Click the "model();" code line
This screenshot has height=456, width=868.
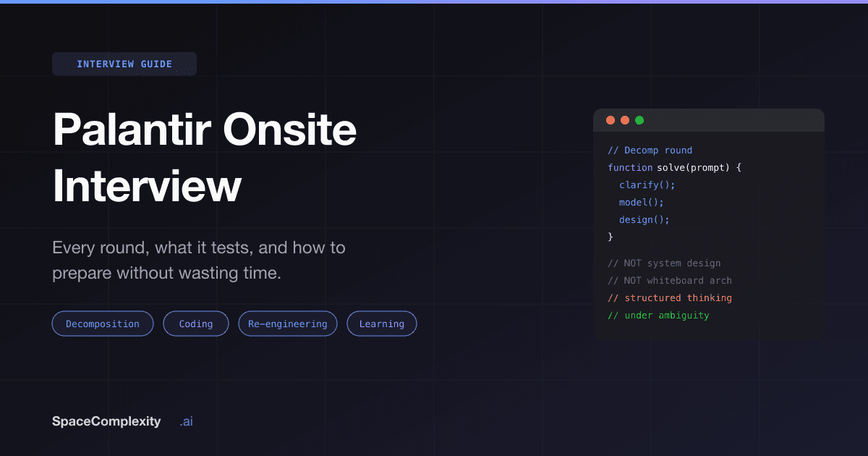pos(642,202)
